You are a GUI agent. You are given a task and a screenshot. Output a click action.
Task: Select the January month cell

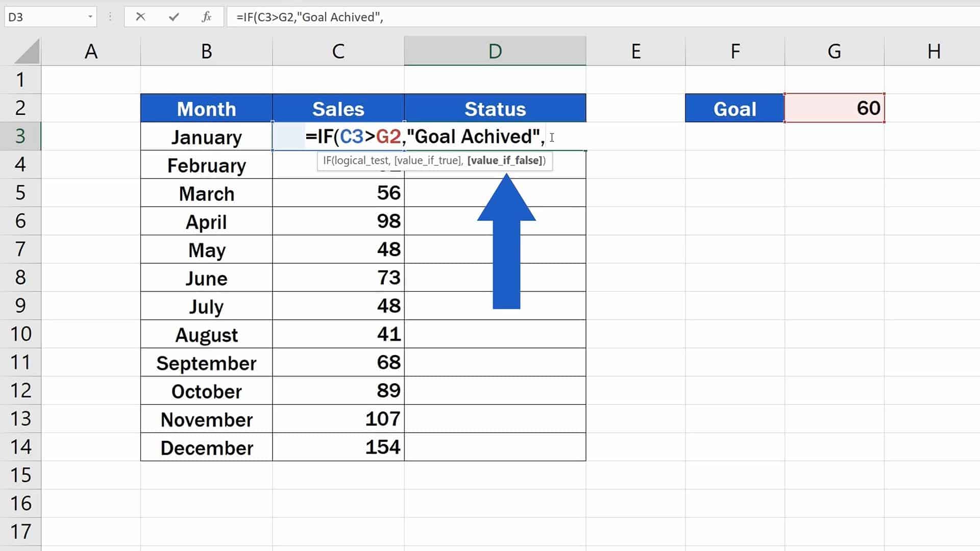pyautogui.click(x=206, y=136)
